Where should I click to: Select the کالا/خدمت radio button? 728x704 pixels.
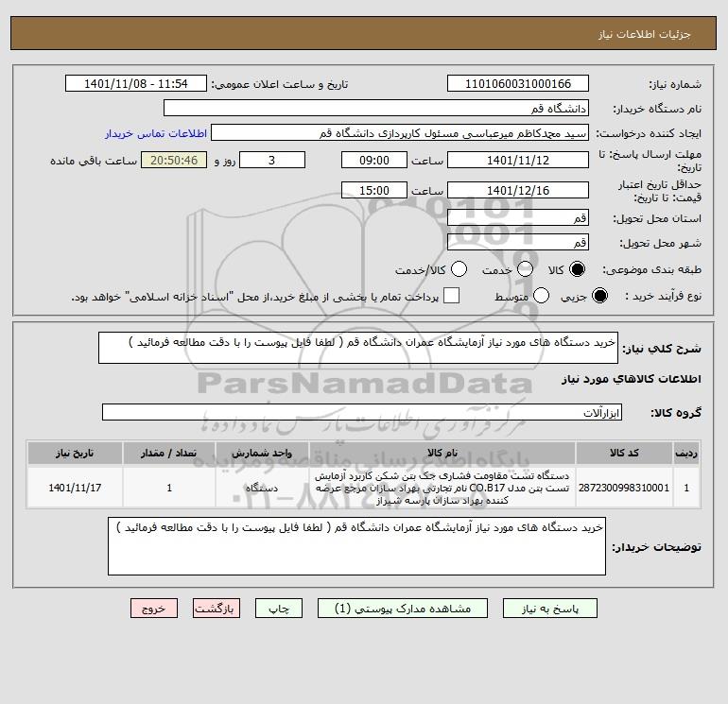pos(459,269)
